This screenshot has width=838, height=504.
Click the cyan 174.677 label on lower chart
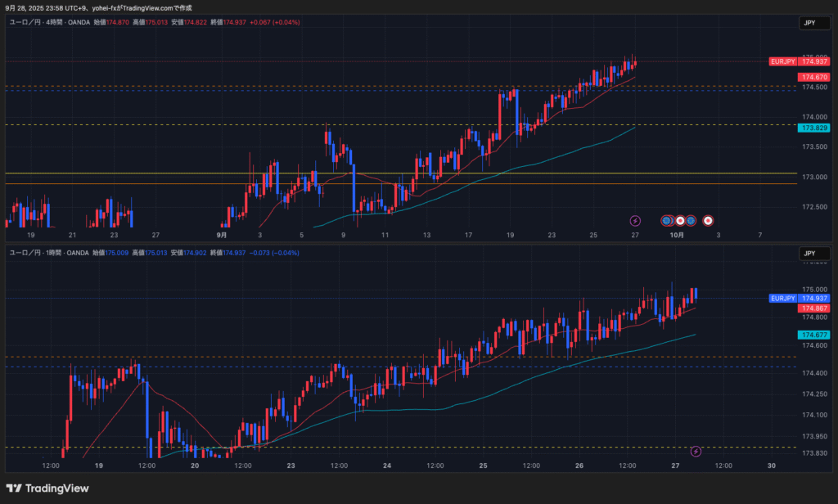pos(815,335)
